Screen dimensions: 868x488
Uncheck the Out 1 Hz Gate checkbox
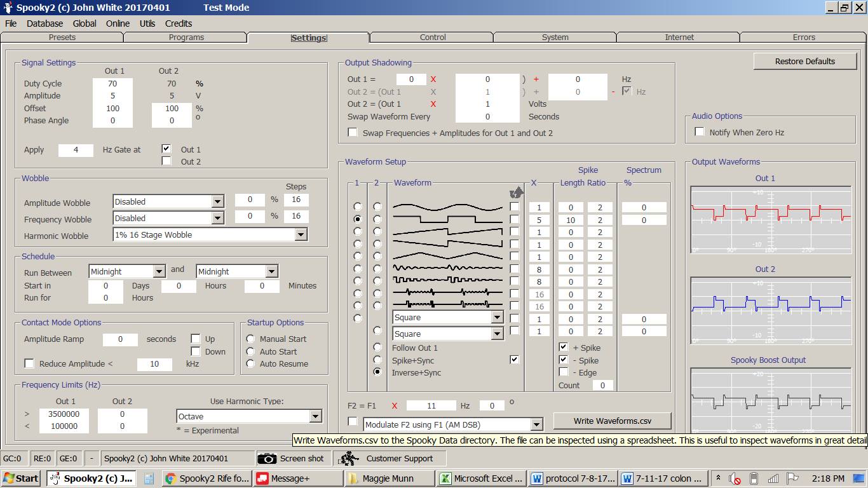(x=166, y=149)
